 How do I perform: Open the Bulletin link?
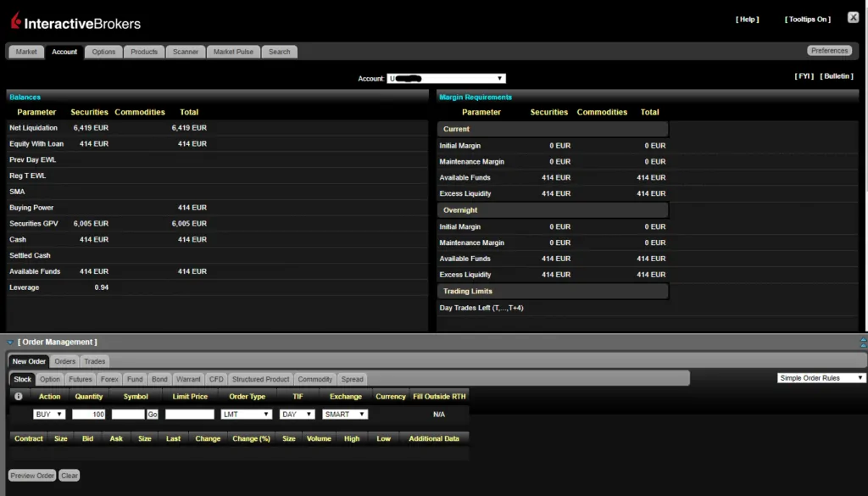point(837,75)
